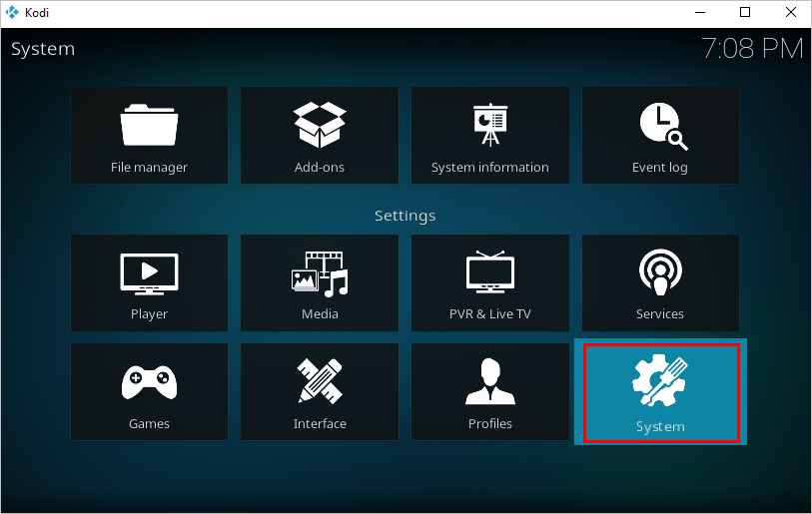Click the Kodi logo in title bar
The height and width of the screenshot is (514, 812).
[x=12, y=12]
